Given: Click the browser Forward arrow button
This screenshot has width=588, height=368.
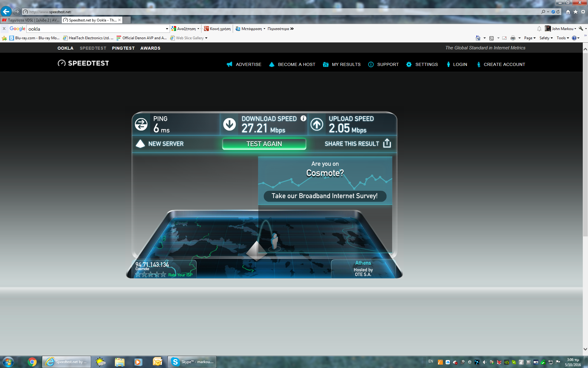Looking at the screenshot, I should (x=17, y=12).
